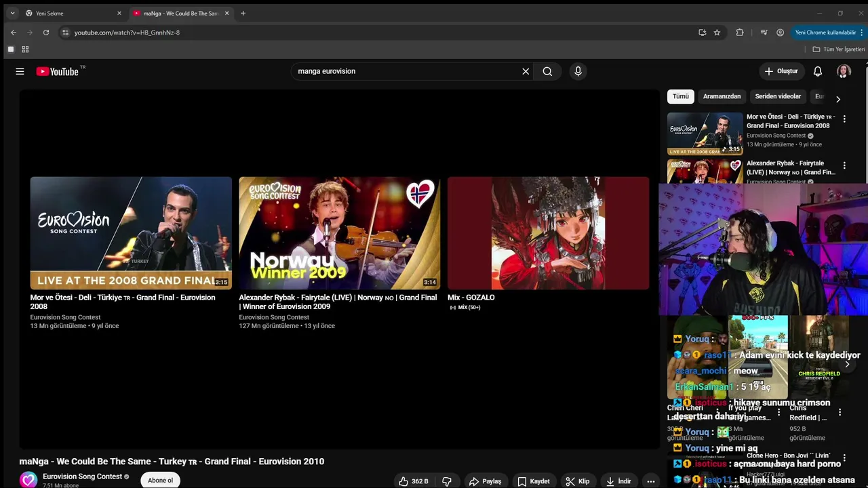Reload the page
This screenshot has width=868, height=488.
point(46,33)
